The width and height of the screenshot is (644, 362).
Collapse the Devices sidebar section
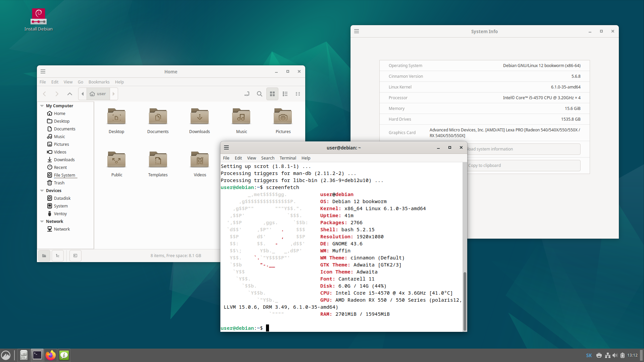click(42, 191)
